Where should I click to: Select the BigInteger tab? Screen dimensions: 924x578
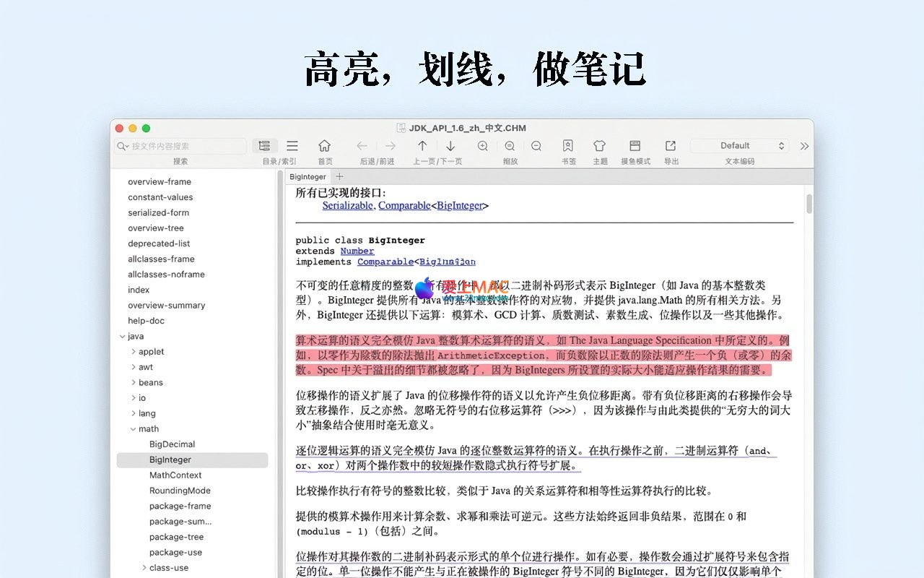[x=308, y=177]
